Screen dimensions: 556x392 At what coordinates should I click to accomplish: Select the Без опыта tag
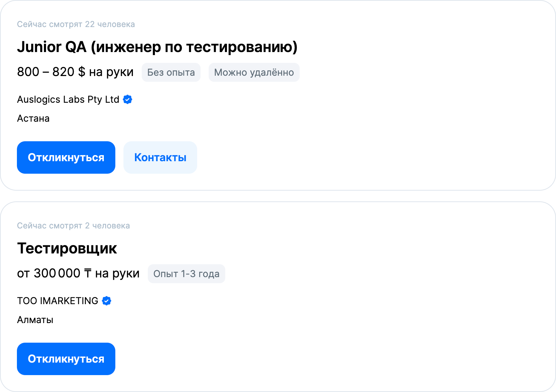tap(171, 72)
